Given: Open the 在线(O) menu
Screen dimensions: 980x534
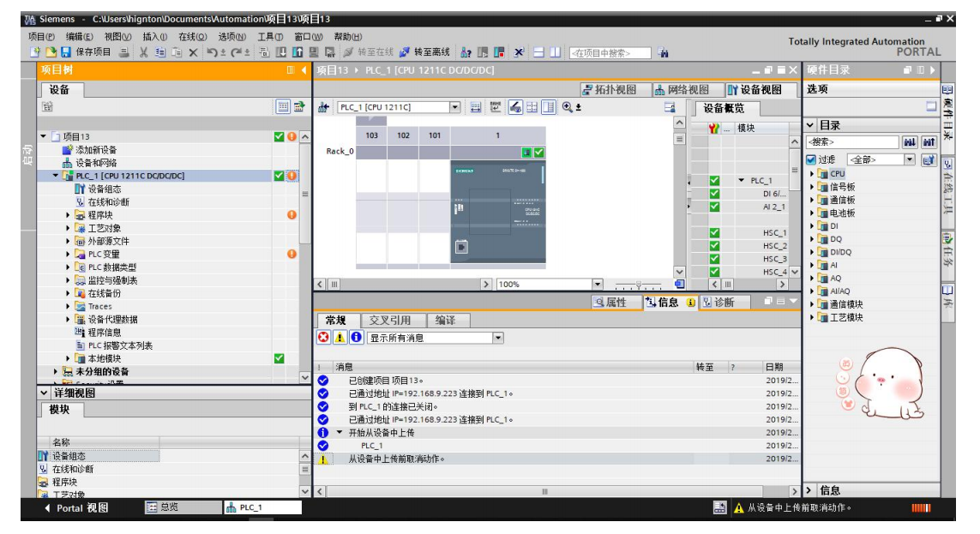Looking at the screenshot, I should (x=192, y=37).
